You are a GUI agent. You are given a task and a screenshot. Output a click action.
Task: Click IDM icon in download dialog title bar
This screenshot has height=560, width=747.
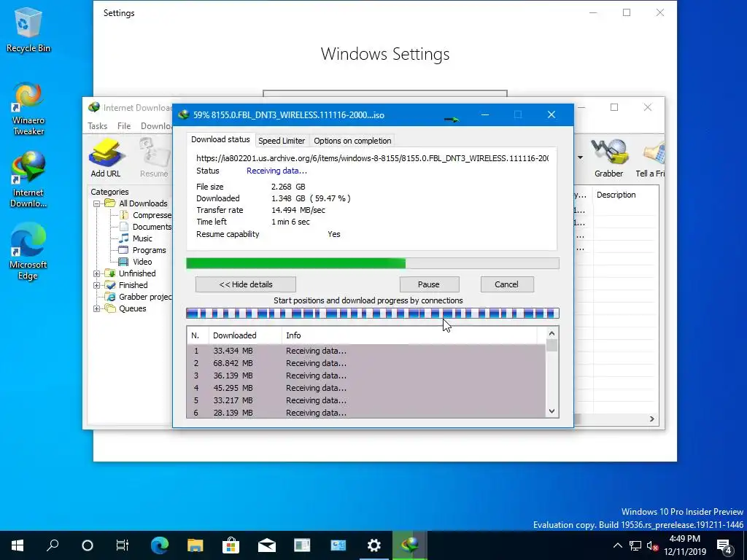click(x=183, y=114)
